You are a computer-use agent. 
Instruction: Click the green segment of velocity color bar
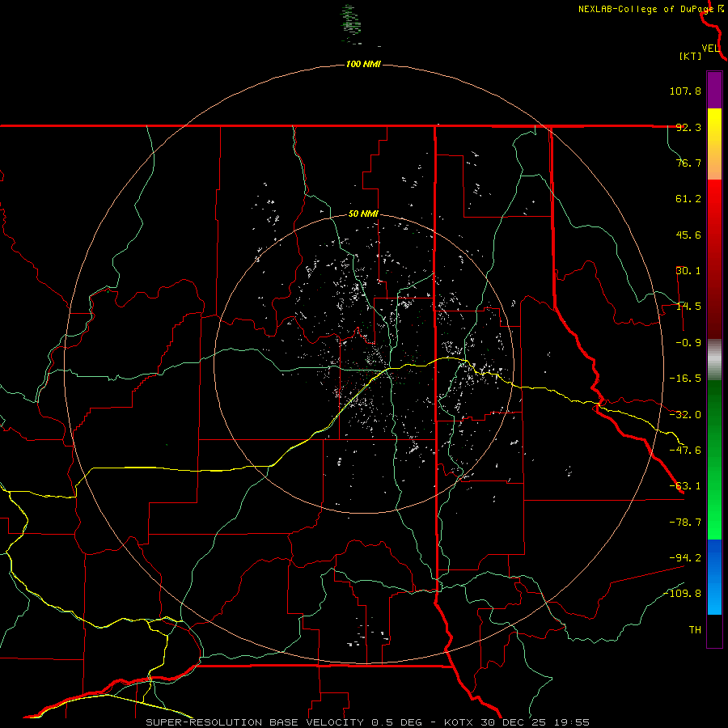click(x=714, y=459)
